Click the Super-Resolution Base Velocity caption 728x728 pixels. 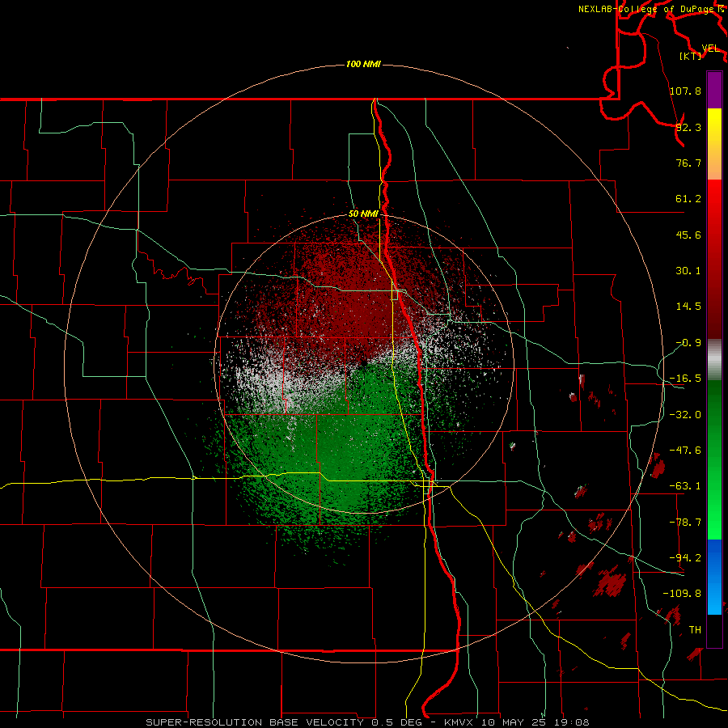click(x=367, y=722)
